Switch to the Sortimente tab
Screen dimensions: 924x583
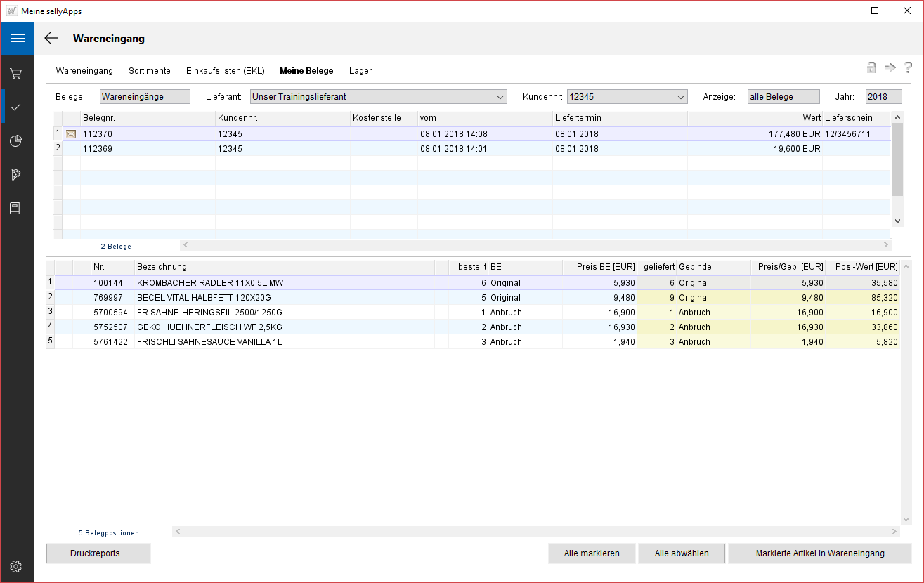149,71
